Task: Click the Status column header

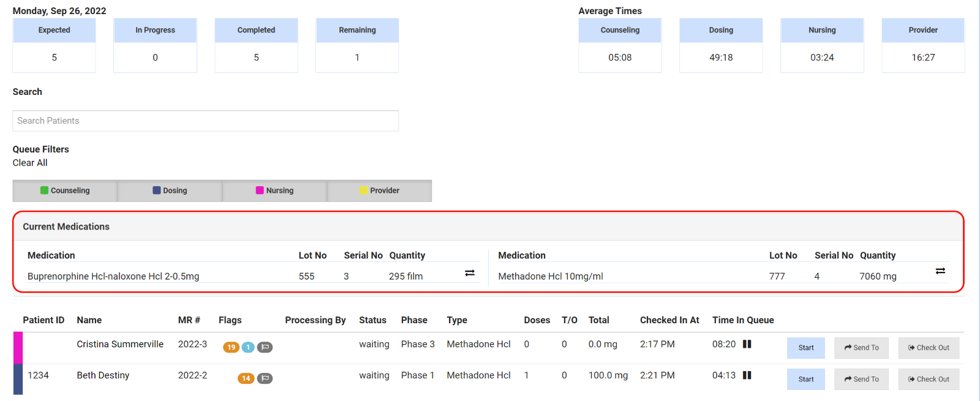Action: coord(372,320)
